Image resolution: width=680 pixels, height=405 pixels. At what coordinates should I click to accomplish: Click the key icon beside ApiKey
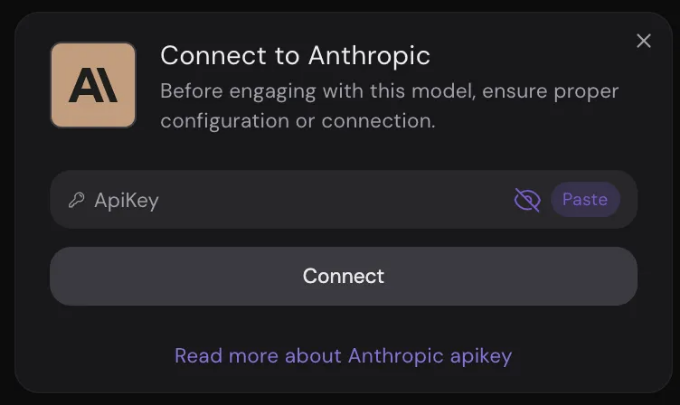coord(76,200)
